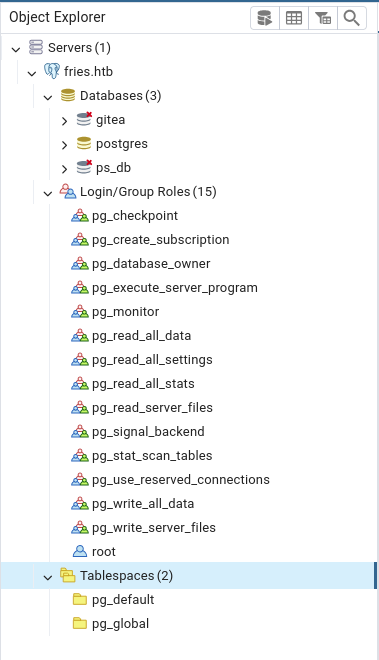Click the disconnected gitea database icon

84,120
